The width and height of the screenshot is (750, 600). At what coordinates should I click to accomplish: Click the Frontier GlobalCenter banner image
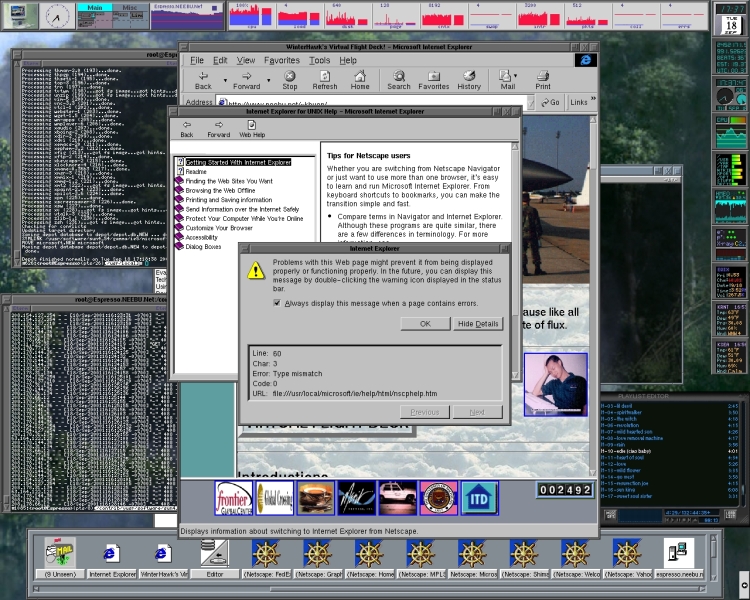233,498
